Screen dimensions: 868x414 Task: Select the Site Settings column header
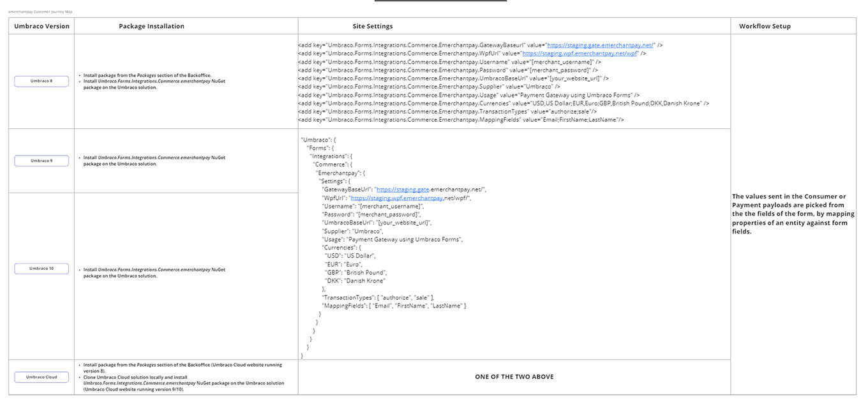[x=373, y=26]
